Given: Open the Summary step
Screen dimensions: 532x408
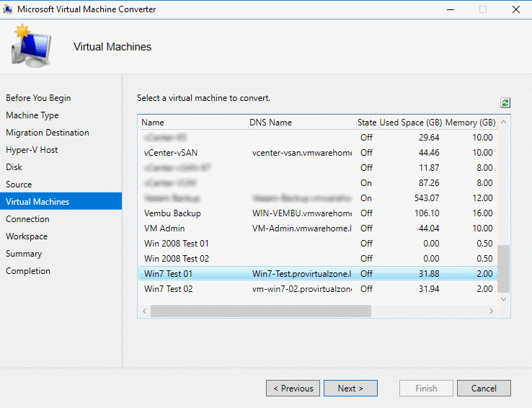Looking at the screenshot, I should point(24,254).
